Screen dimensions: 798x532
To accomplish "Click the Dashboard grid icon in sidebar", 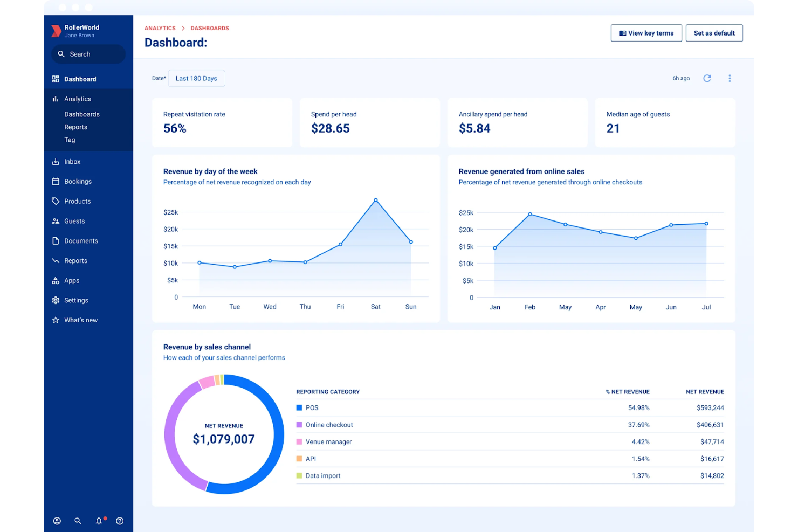I will tap(56, 79).
